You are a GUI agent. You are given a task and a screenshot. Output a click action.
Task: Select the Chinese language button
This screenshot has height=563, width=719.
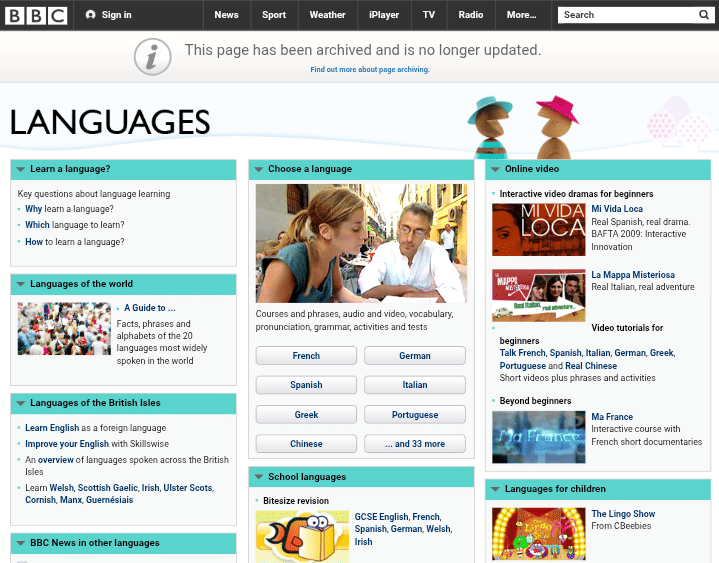[306, 444]
